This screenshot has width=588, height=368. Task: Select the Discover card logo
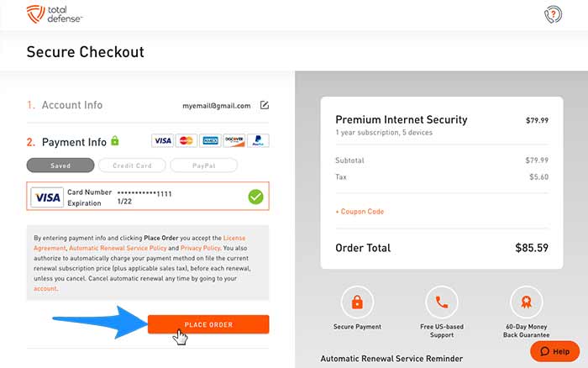point(234,140)
